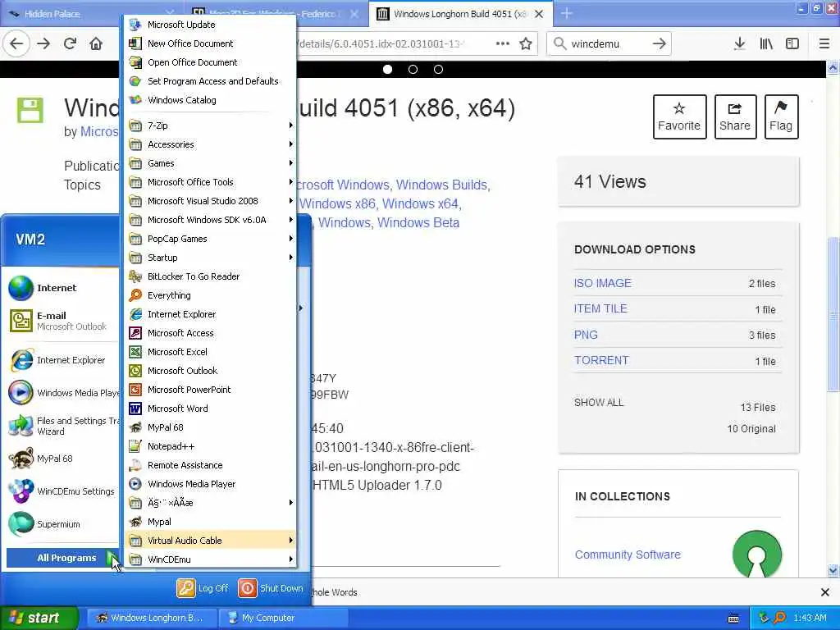Click All Programs in Start menu
The image size is (840, 630).
point(62,558)
